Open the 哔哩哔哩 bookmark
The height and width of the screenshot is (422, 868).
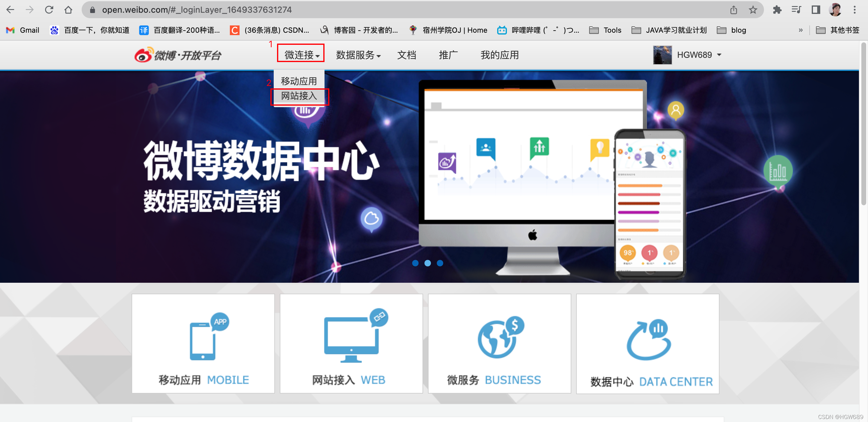[538, 30]
